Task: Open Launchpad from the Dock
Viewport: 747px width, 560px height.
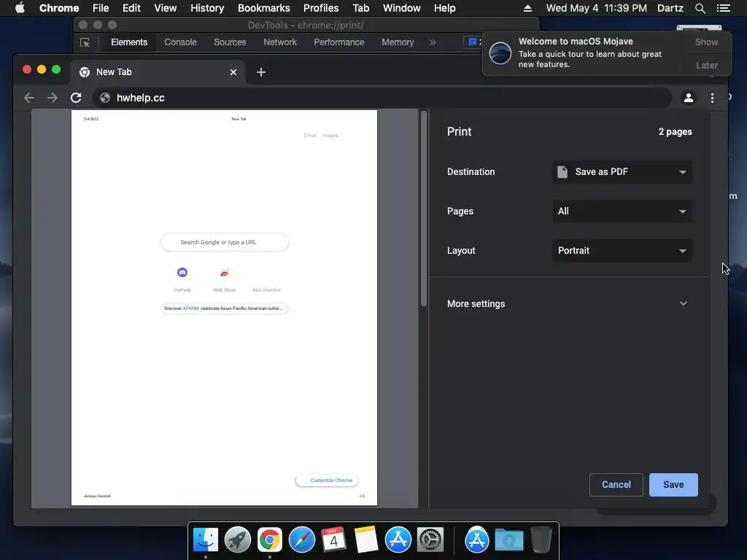Action: click(237, 540)
